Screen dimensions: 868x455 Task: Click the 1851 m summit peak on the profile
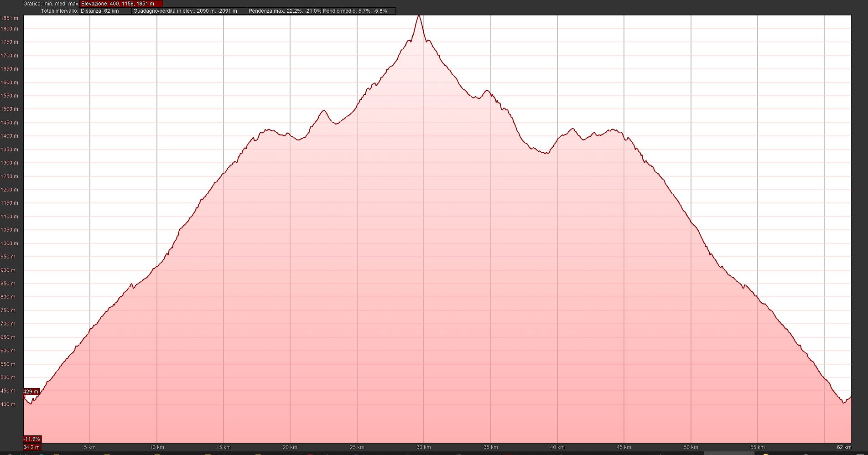coord(419,16)
